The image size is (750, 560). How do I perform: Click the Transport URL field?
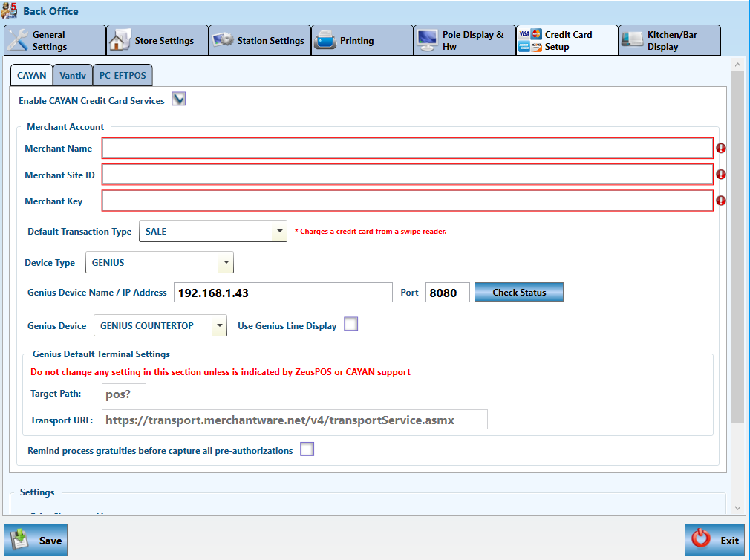(295, 420)
